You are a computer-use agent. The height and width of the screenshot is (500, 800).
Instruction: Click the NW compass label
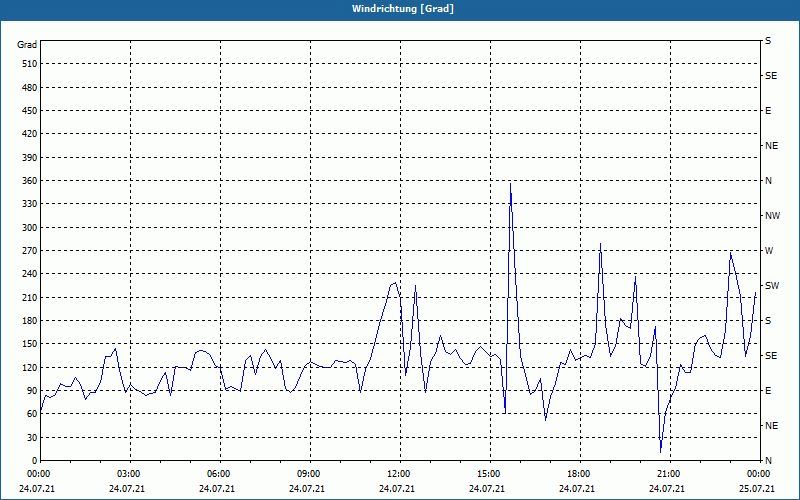(772, 216)
